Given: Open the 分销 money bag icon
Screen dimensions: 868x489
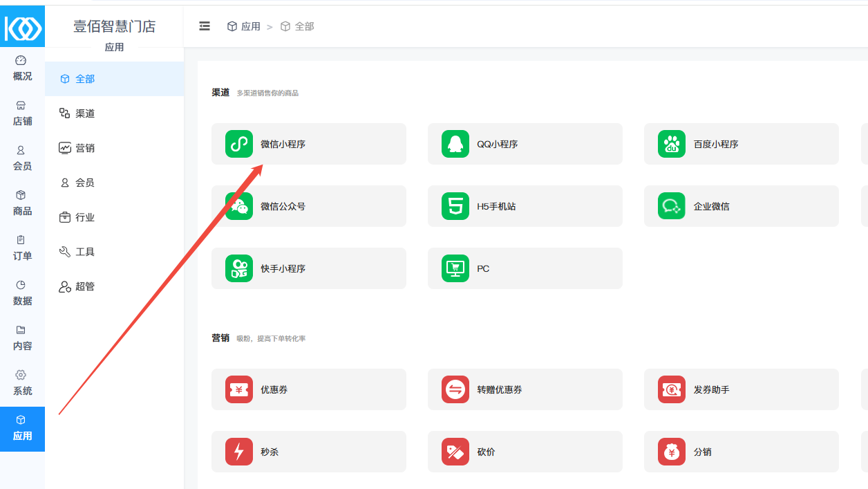Looking at the screenshot, I should 672,452.
